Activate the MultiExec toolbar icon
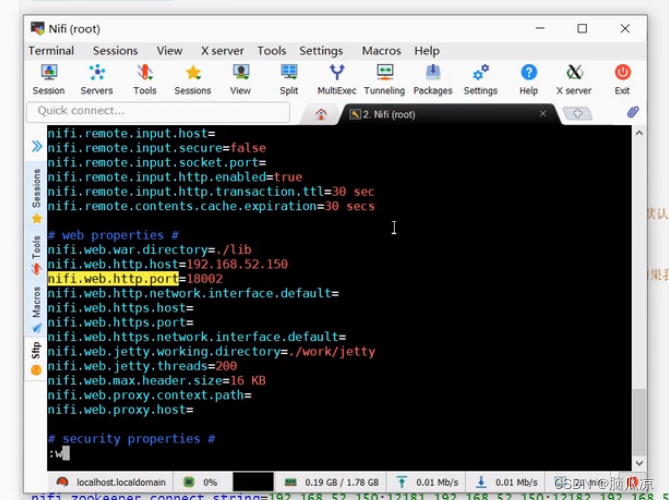Viewport: 669px width, 500px height. (x=337, y=79)
